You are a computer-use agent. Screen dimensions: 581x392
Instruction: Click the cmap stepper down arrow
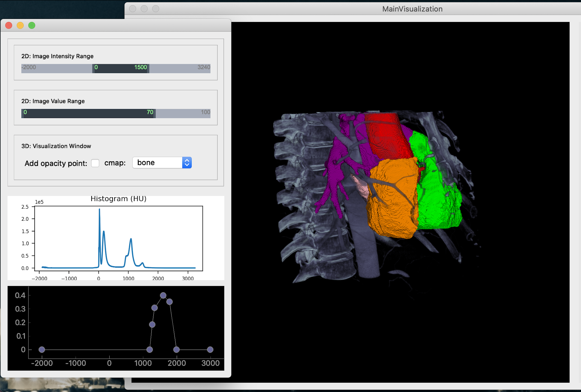(x=187, y=164)
